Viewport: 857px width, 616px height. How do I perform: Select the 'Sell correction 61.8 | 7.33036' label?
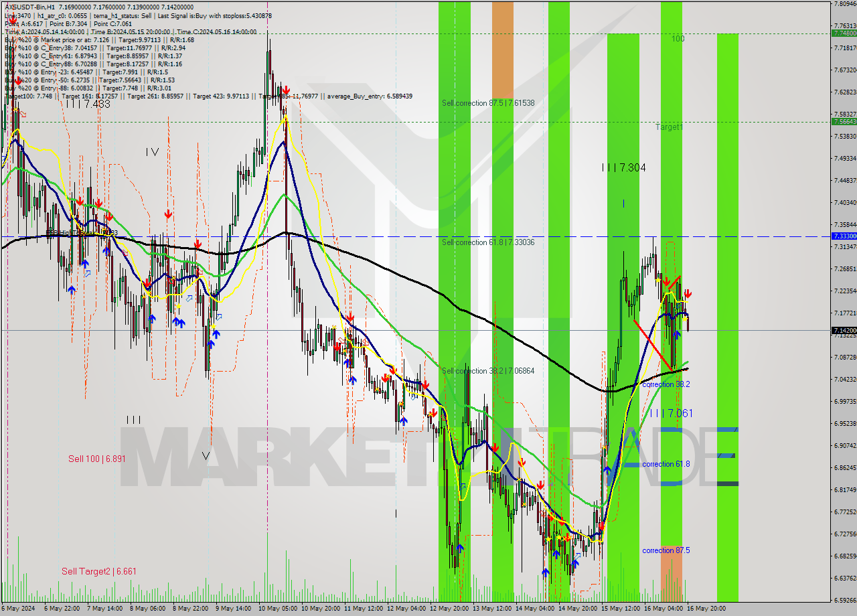tap(488, 242)
